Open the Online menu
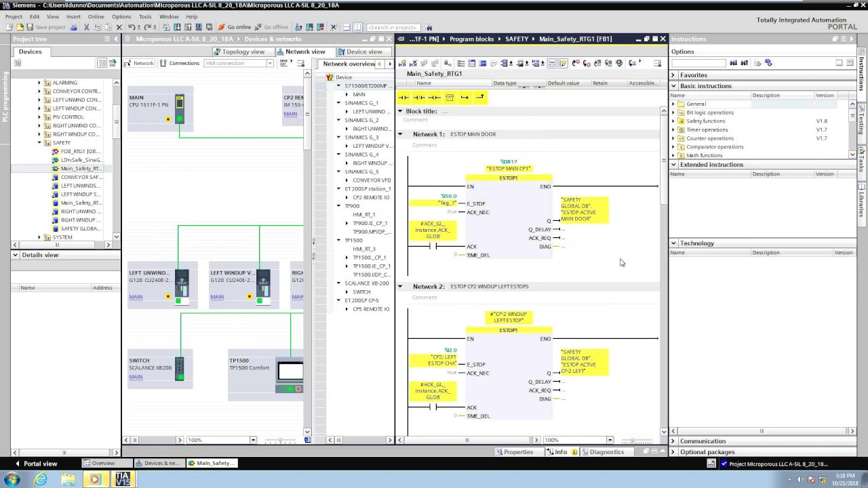 click(96, 16)
